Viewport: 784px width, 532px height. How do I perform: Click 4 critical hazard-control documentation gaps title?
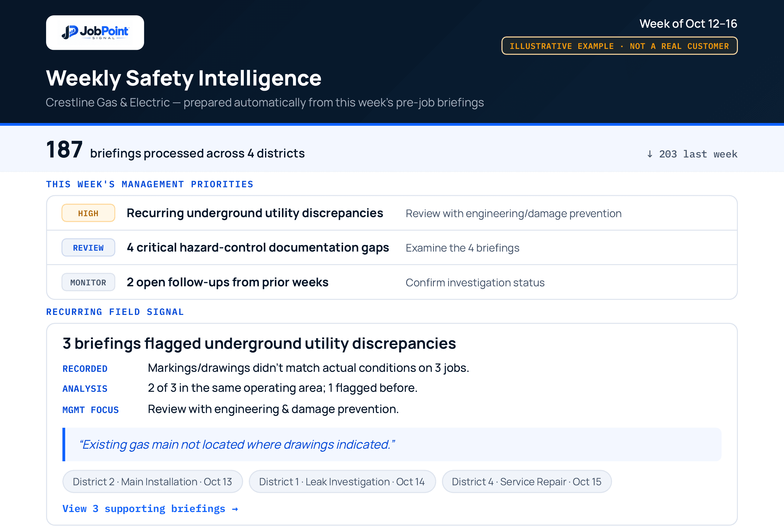click(258, 248)
